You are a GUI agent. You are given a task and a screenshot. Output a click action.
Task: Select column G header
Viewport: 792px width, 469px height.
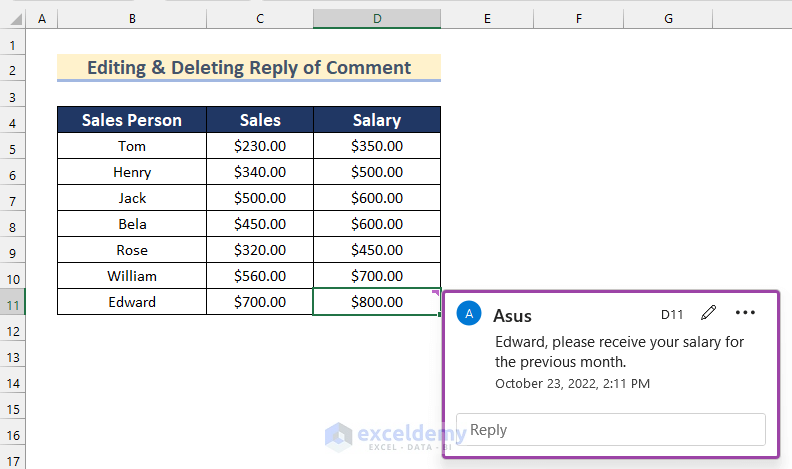point(668,19)
